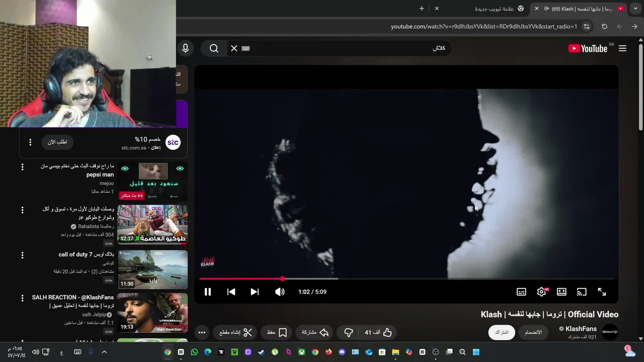This screenshot has height=362, width=644.
Task: Click the progress bar scrubber handle
Action: (x=282, y=279)
